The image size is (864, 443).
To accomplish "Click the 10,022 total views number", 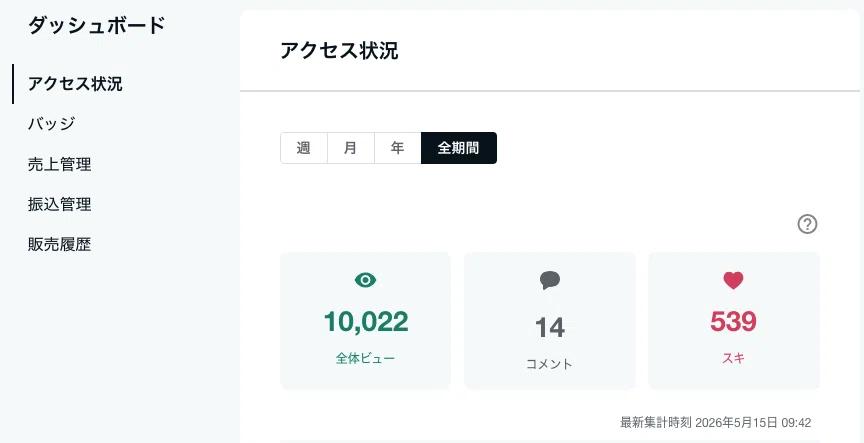I will (x=366, y=322).
